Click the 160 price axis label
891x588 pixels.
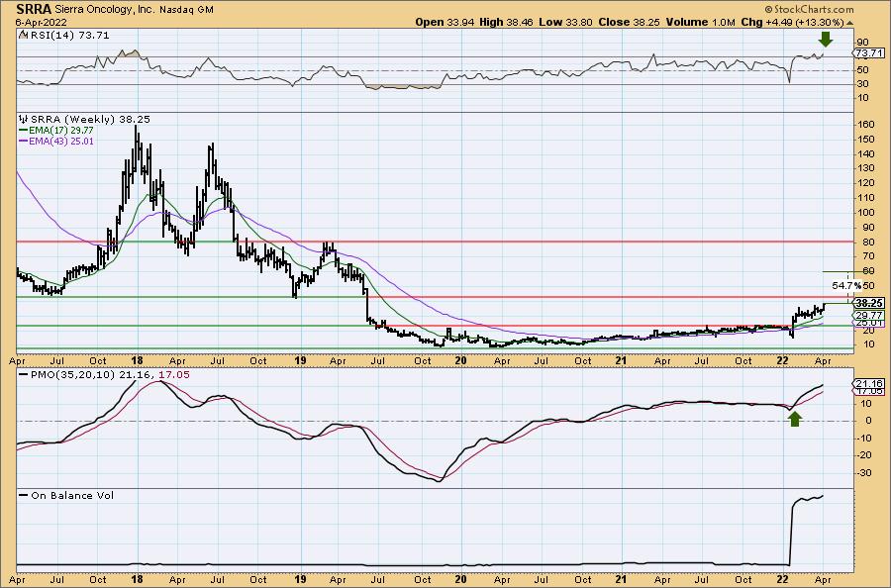(x=865, y=125)
